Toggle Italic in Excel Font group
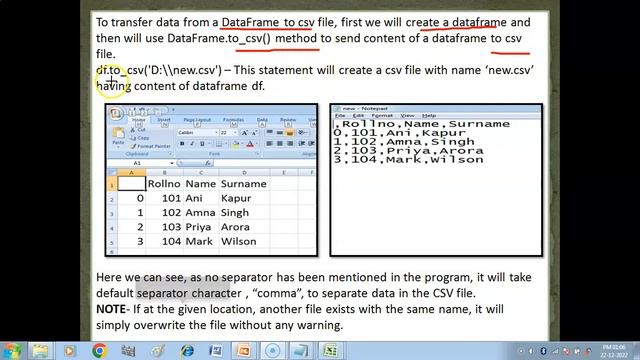Screen dimensions: 640x360 192,144
